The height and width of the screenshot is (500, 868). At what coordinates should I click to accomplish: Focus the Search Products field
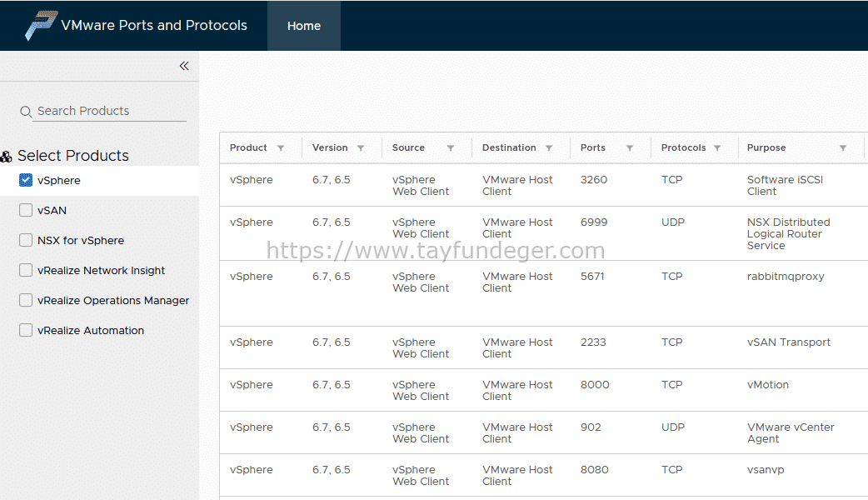pos(111,111)
